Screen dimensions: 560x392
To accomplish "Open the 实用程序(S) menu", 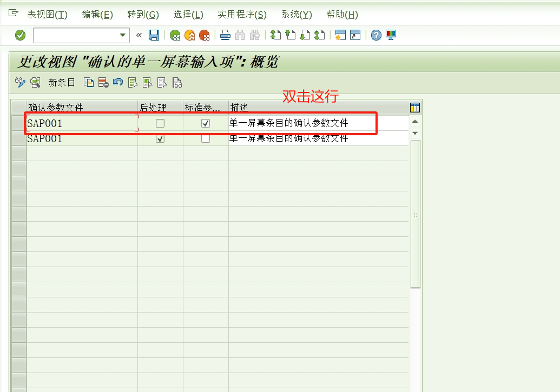I will pos(242,14).
